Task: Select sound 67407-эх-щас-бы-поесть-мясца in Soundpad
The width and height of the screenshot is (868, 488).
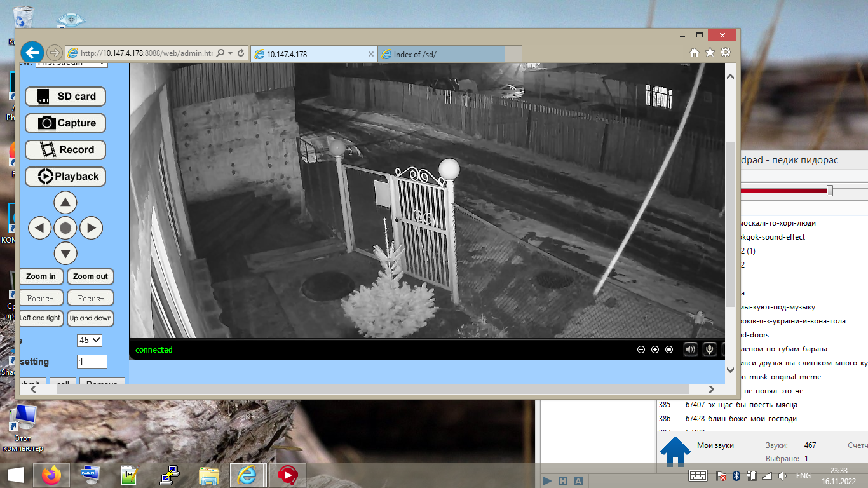Action: 762,405
